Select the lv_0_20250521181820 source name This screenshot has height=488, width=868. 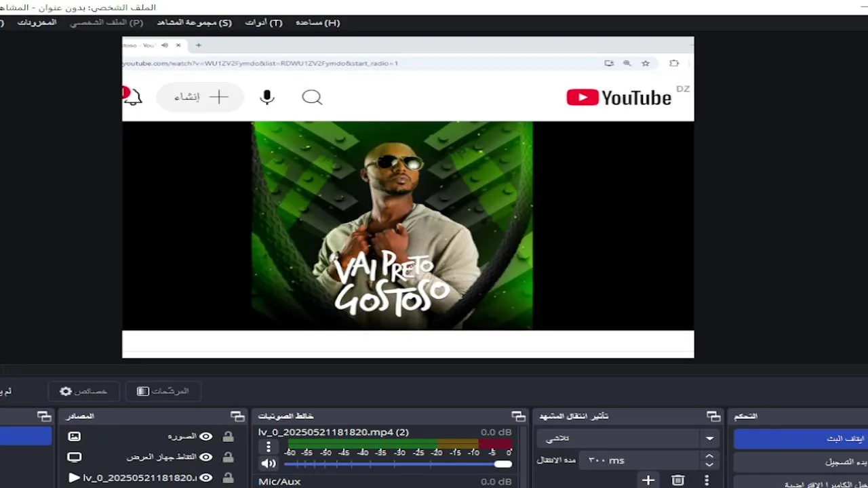pos(140,478)
